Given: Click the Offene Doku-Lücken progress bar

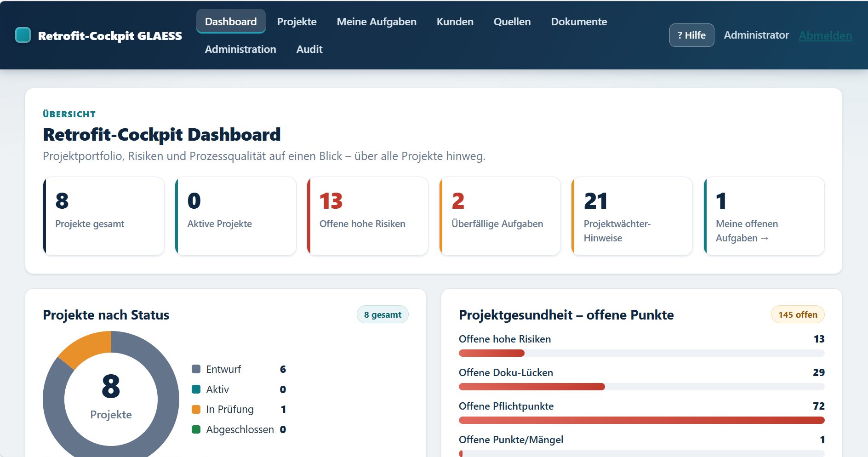Looking at the screenshot, I should [x=641, y=387].
